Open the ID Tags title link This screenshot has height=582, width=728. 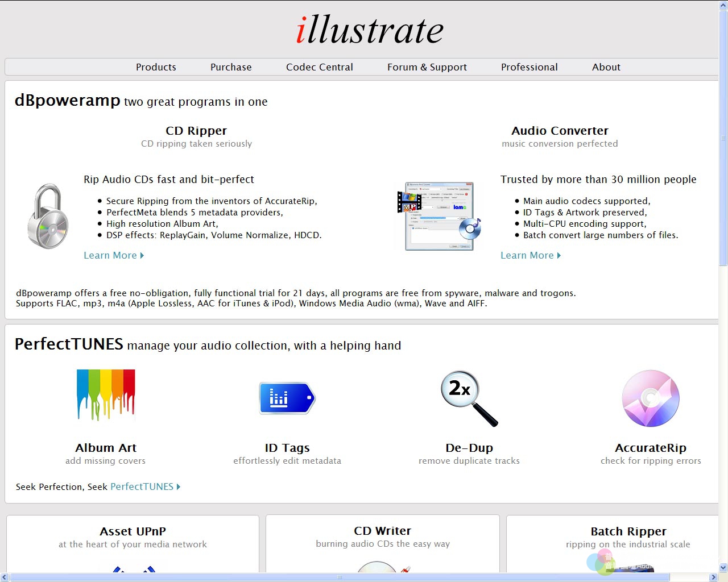coord(287,448)
